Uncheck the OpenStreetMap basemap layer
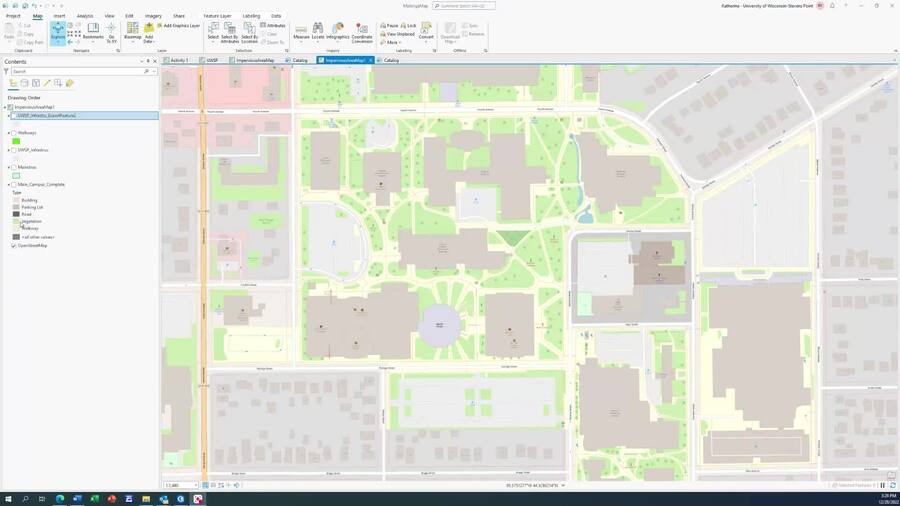 tap(14, 246)
